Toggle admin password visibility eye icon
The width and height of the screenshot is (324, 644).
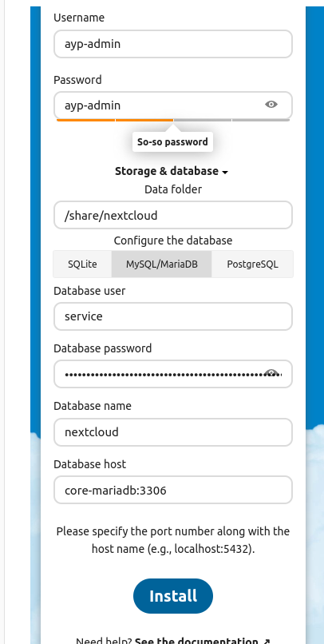click(x=271, y=105)
